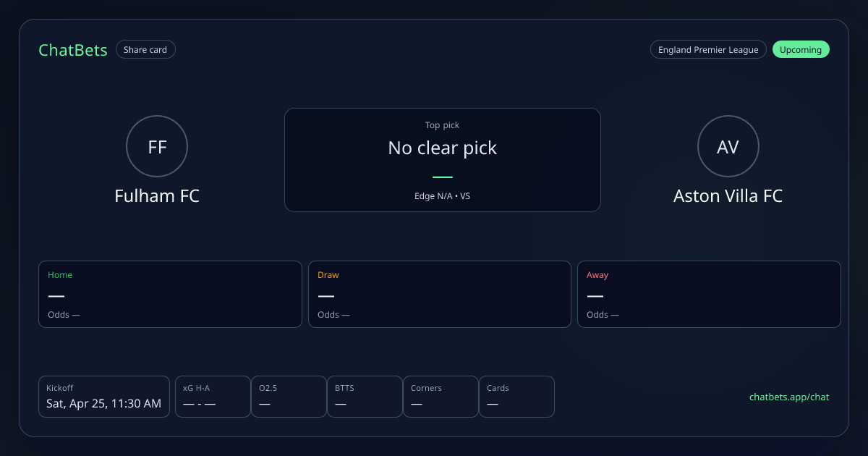Select the Cards stat box
The height and width of the screenshot is (456, 868).
tap(516, 397)
